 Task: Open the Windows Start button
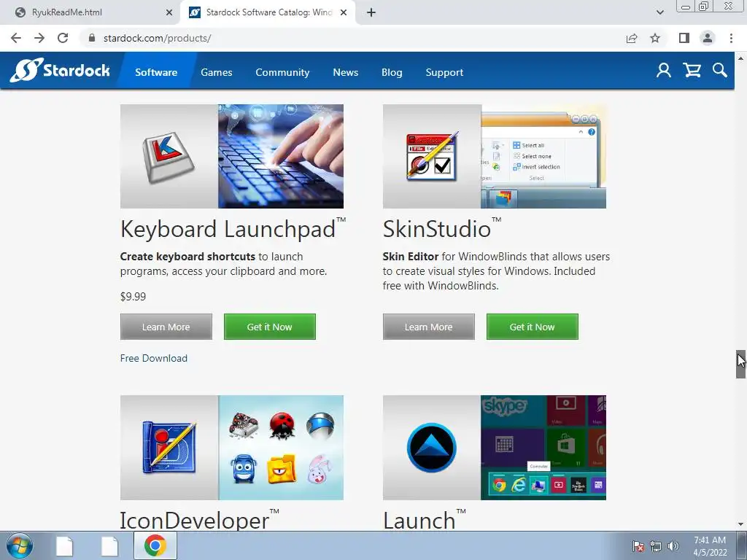point(20,545)
